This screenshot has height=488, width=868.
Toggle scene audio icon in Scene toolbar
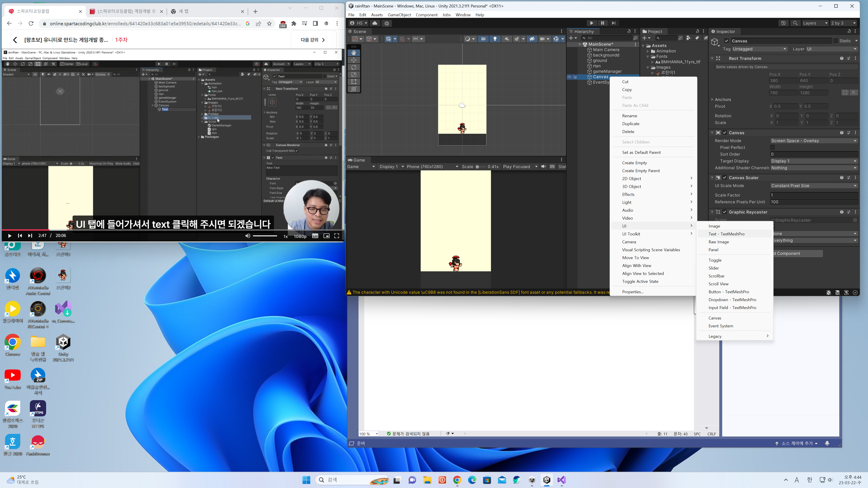point(506,39)
